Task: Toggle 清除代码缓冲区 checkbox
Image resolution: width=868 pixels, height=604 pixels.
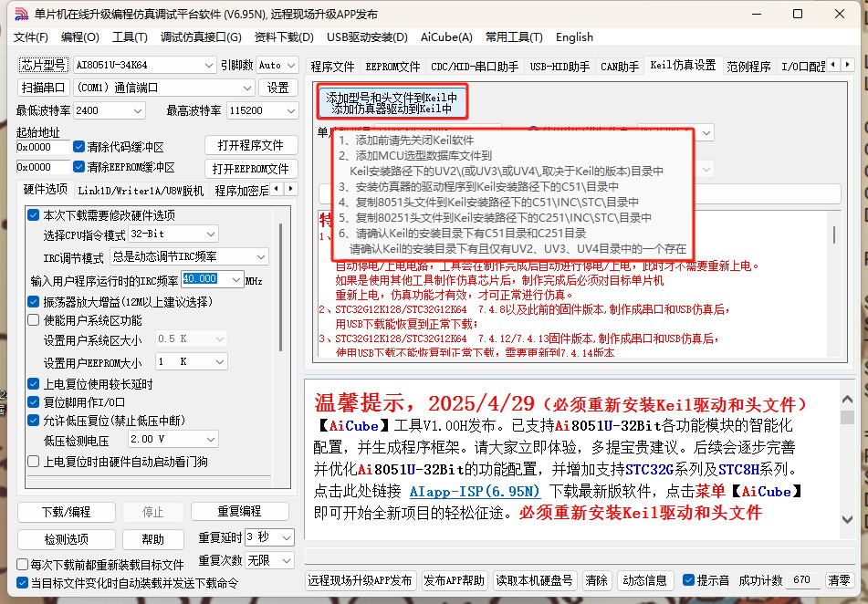Action: [x=79, y=147]
